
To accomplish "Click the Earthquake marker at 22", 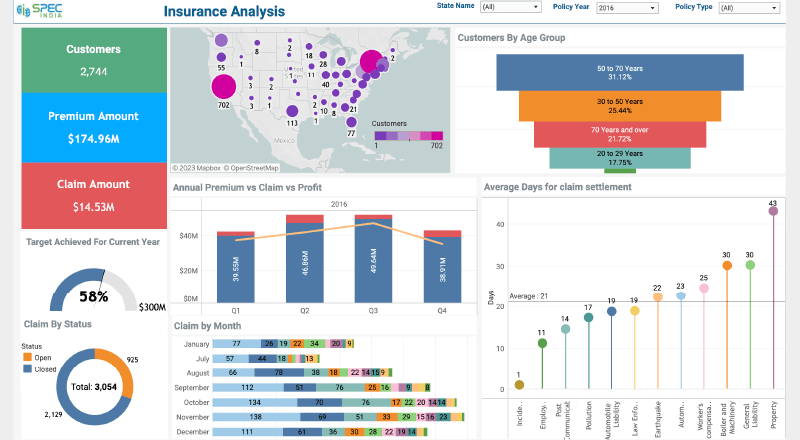I will click(x=658, y=297).
